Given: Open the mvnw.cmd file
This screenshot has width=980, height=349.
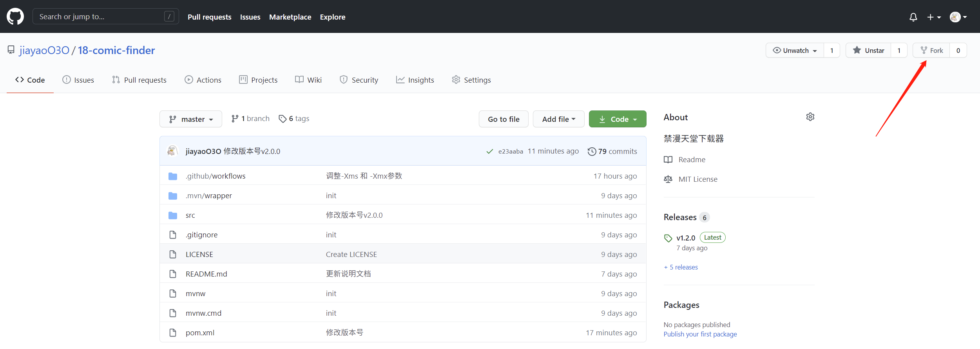Looking at the screenshot, I should (x=204, y=313).
